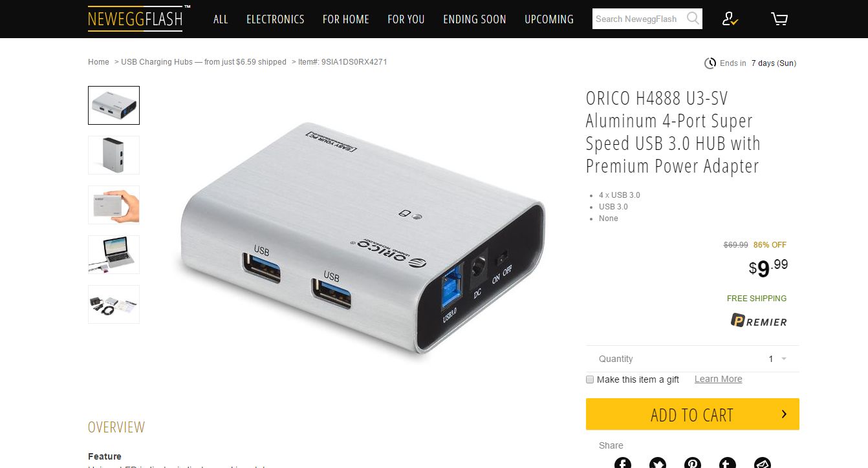Screen dimensions: 868x468
Task: Open the ELECTRONICS menu
Action: click(275, 19)
